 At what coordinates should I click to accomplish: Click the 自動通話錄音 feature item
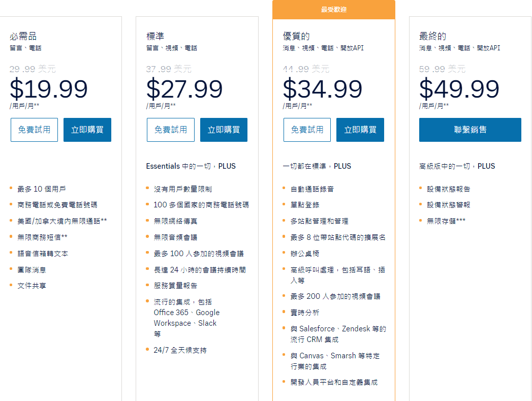point(312,189)
